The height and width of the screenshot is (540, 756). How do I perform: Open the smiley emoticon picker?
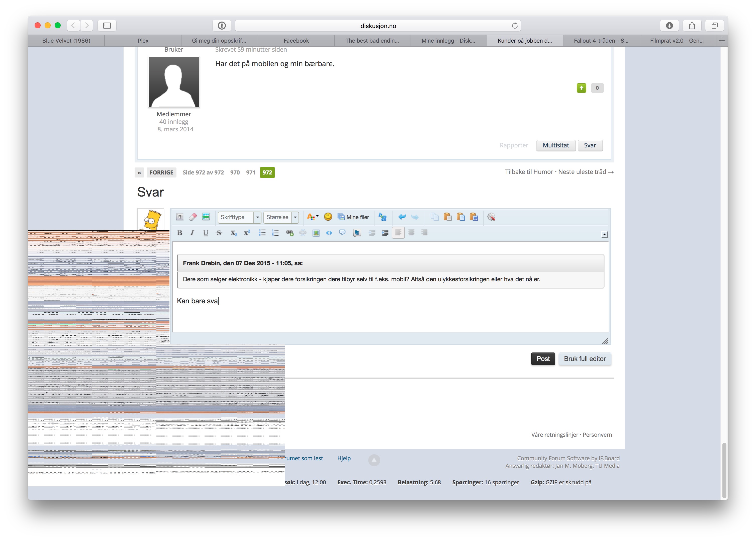tap(328, 217)
